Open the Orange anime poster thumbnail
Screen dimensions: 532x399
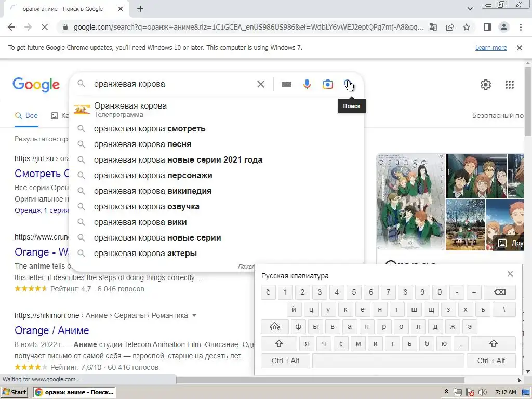click(410, 202)
